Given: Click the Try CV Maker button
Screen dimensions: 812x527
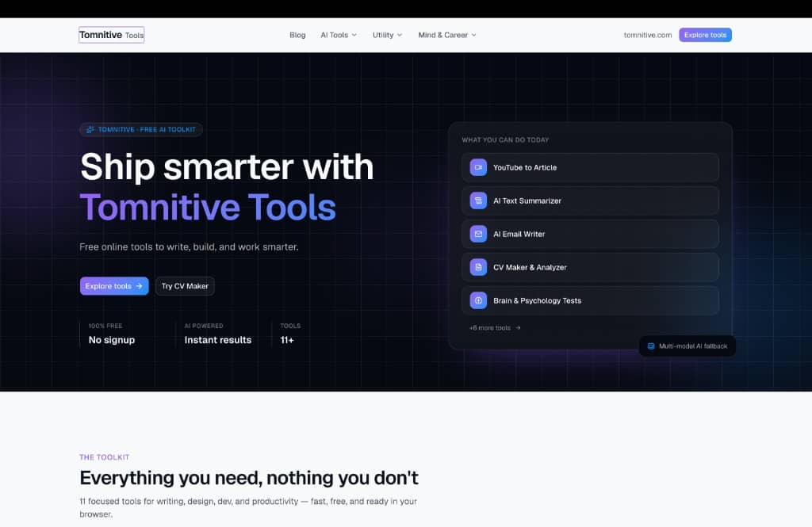Looking at the screenshot, I should click(x=185, y=286).
